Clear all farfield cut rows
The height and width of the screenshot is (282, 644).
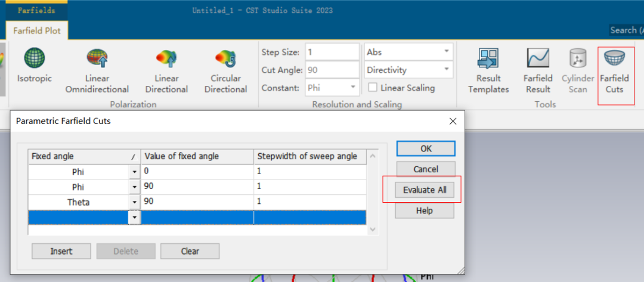190,251
